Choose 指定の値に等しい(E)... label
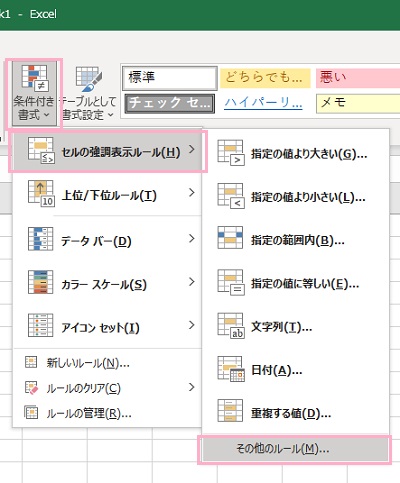Screen dimensions: 400x483 [305, 284]
